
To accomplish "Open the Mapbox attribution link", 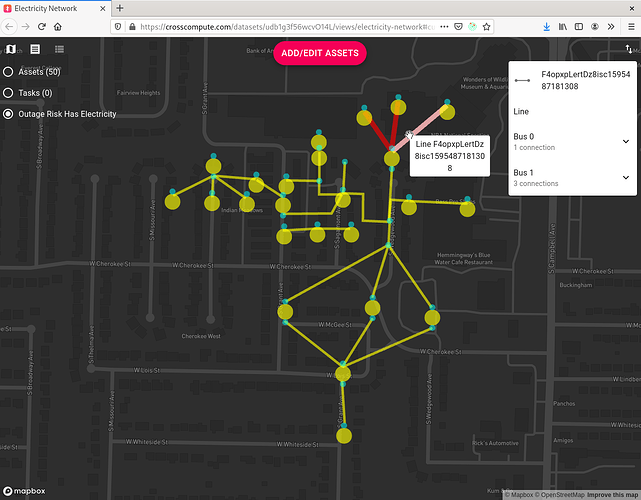I will [518, 495].
